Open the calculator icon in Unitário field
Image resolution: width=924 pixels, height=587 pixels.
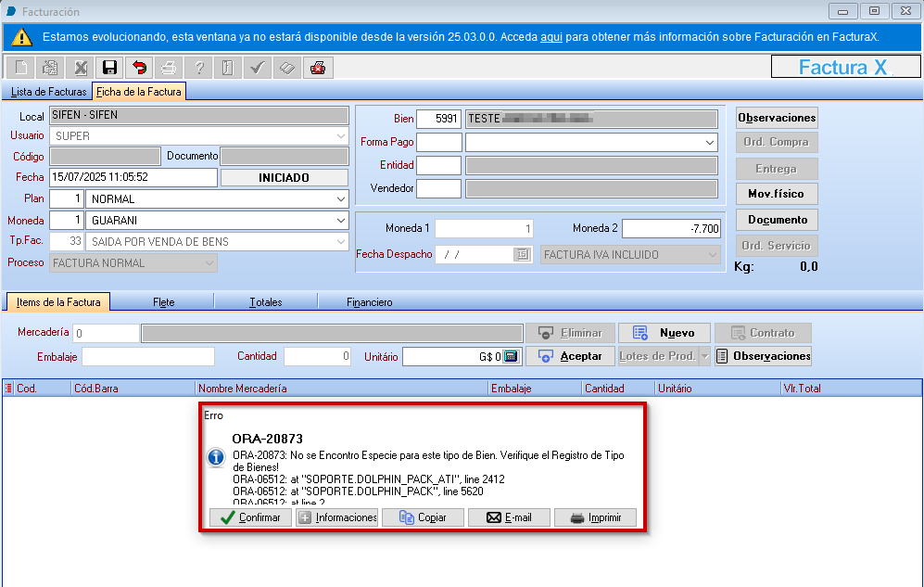(511, 357)
